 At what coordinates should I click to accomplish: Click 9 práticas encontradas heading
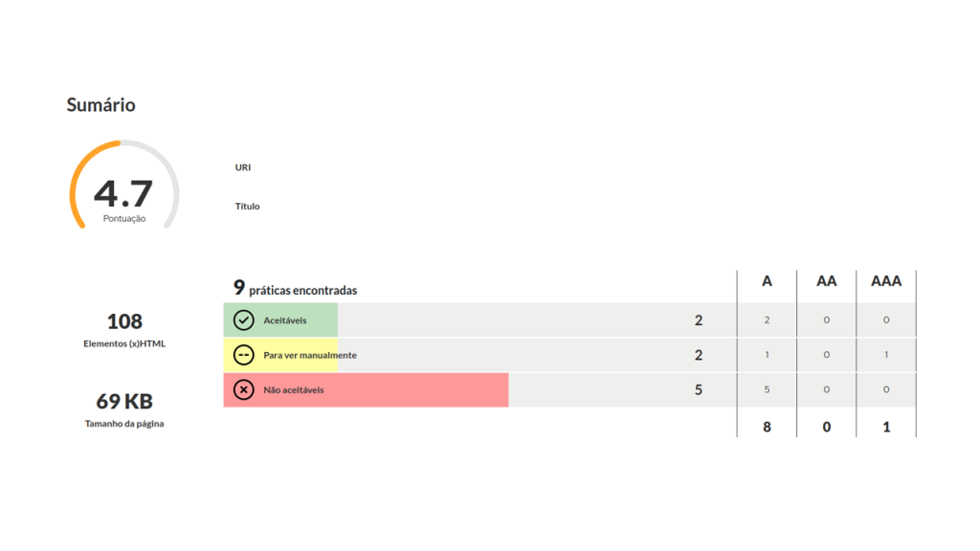click(x=295, y=288)
